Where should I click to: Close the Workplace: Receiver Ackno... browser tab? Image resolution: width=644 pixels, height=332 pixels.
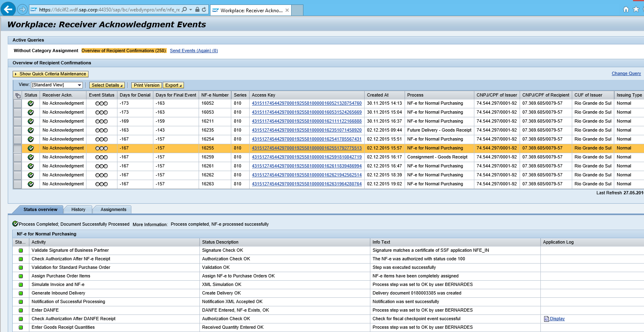[287, 10]
